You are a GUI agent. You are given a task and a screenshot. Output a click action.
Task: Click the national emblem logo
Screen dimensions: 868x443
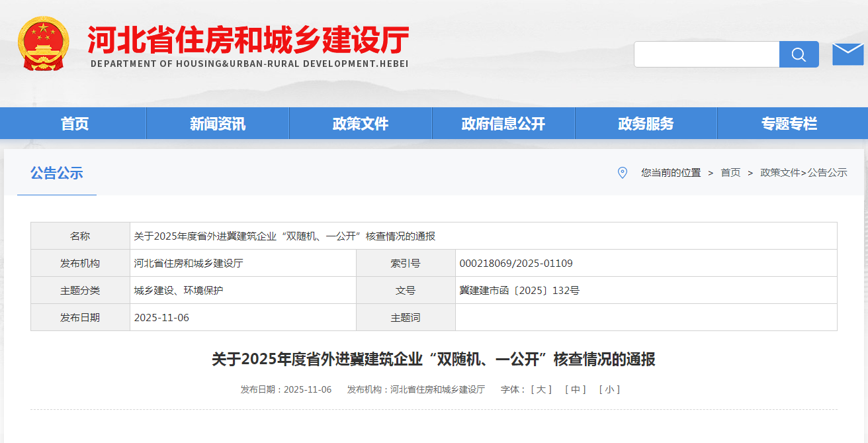click(x=43, y=44)
